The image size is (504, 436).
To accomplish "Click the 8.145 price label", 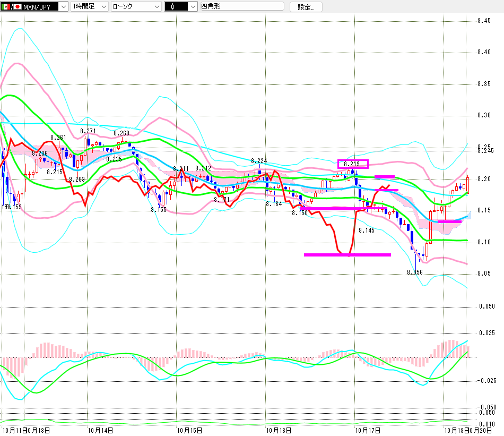I will click(367, 230).
